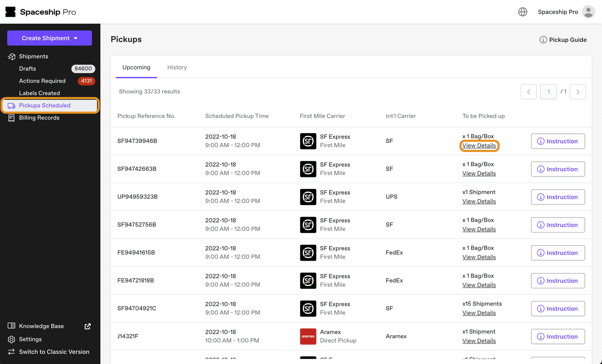Select the Upcoming tab
This screenshot has height=364, width=602.
136,67
